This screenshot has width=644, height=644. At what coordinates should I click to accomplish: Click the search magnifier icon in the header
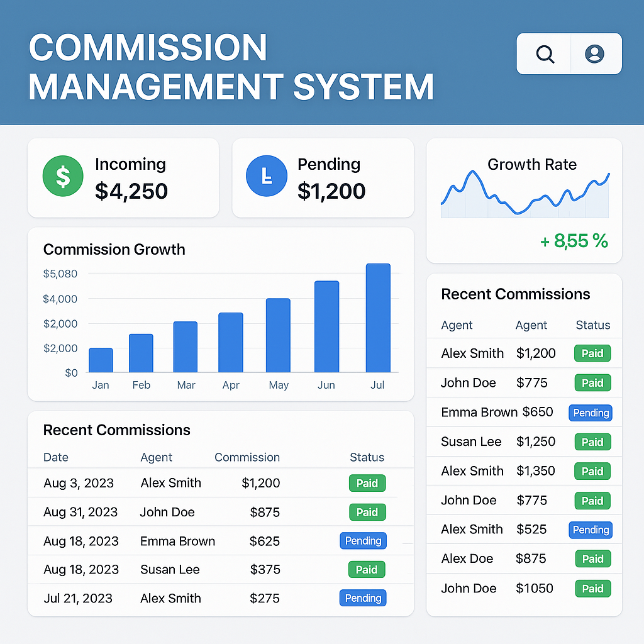pyautogui.click(x=545, y=54)
